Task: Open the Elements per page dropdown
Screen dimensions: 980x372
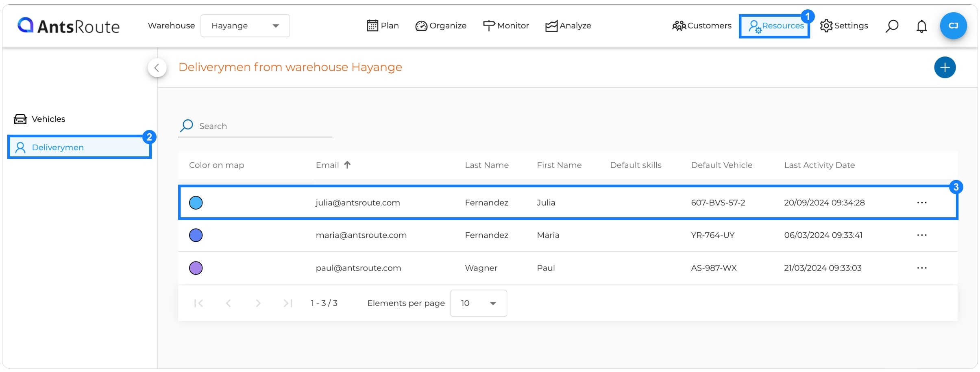Action: click(479, 303)
